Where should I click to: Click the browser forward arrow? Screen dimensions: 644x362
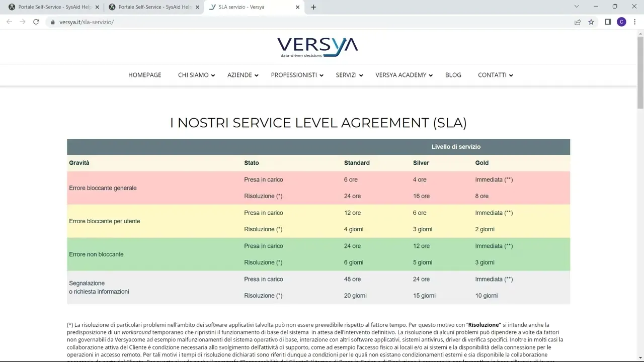[23, 22]
